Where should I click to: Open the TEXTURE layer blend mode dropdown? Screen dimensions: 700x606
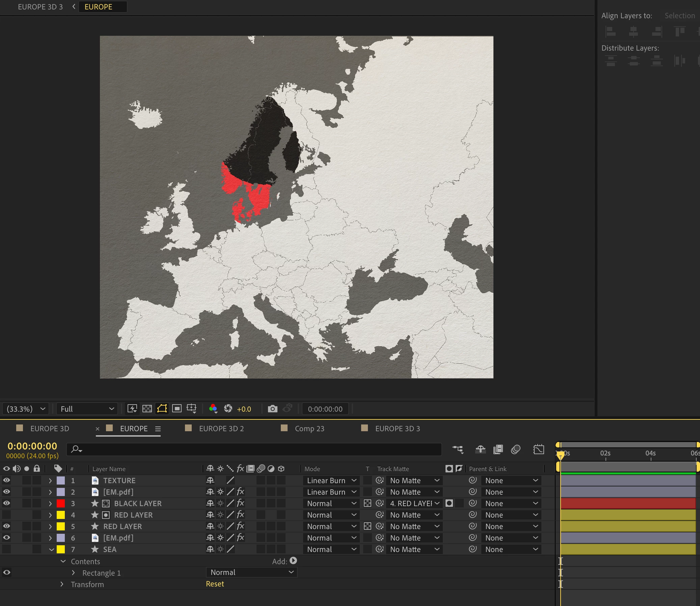pos(331,480)
